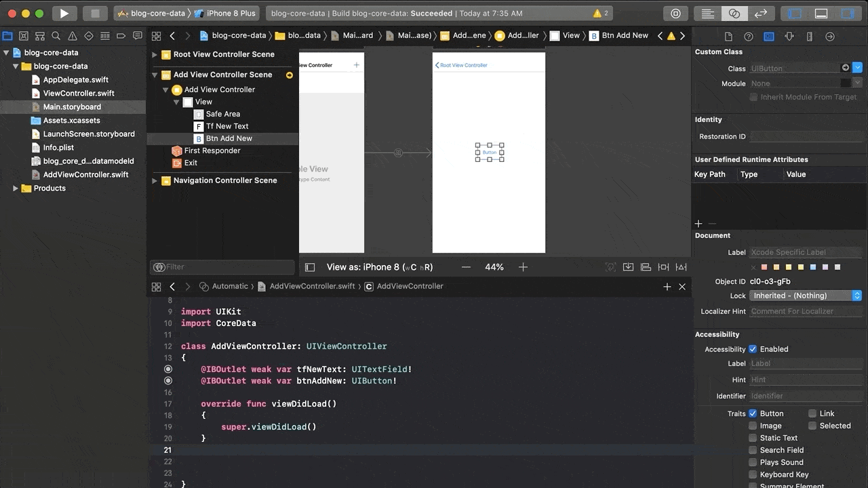
Task: Toggle the Debug area visibility
Action: click(821, 13)
